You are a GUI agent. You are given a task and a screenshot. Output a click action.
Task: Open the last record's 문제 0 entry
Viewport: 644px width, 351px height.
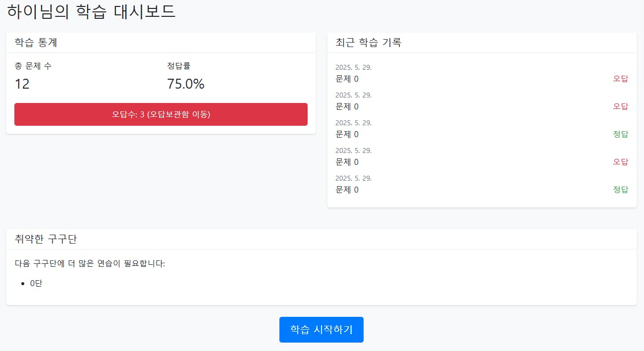pos(347,190)
